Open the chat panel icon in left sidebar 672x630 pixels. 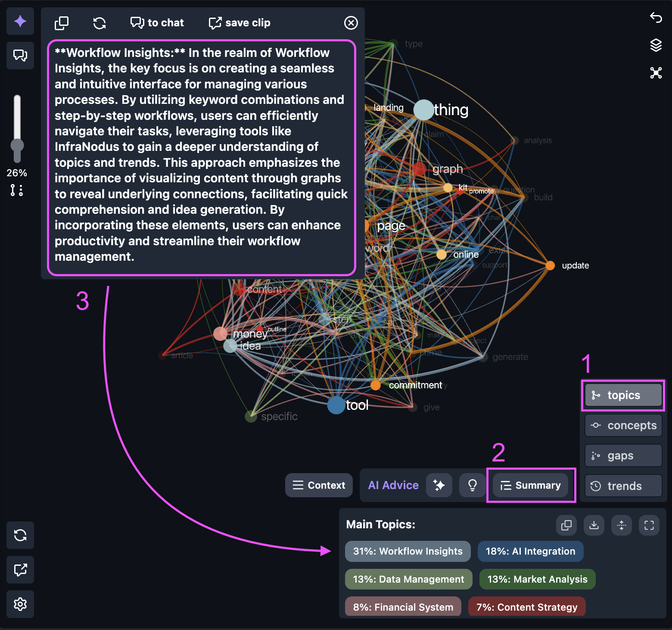pyautogui.click(x=20, y=55)
